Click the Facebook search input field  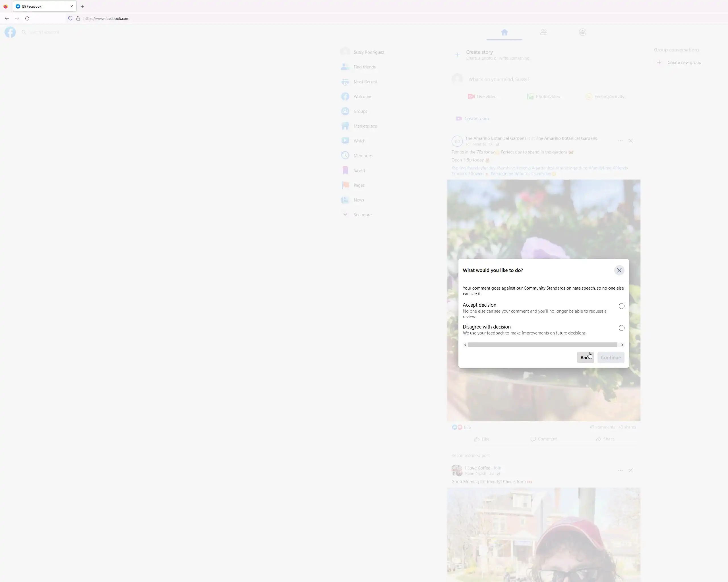click(x=44, y=32)
